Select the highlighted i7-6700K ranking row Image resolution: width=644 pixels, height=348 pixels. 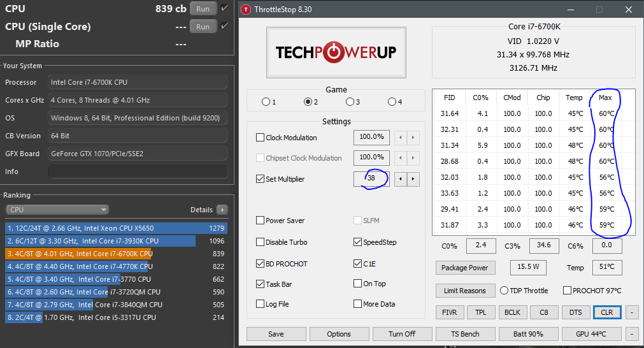click(x=116, y=254)
